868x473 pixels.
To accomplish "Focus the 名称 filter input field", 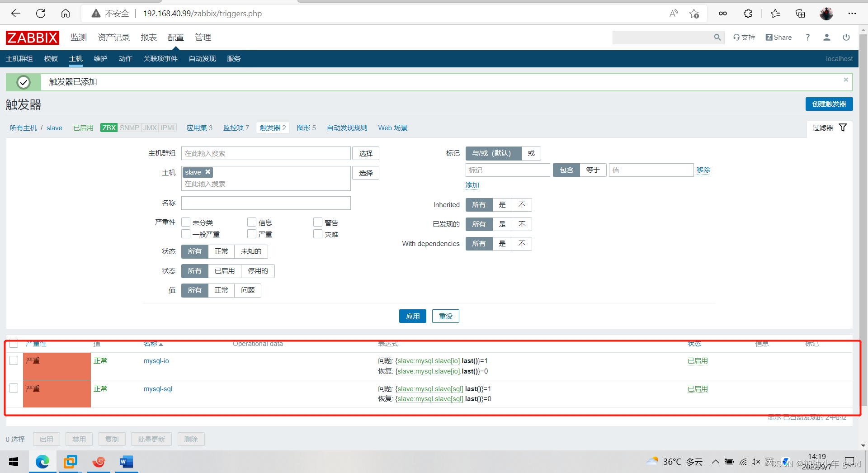I will click(x=266, y=203).
